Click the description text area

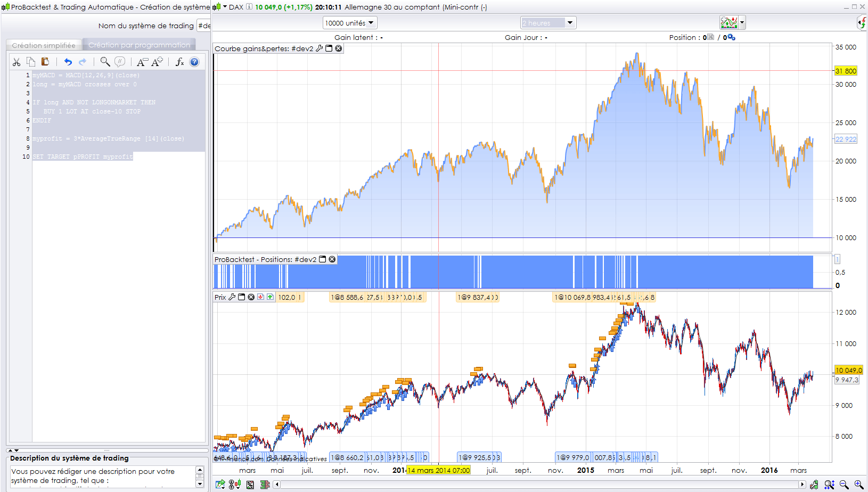(103, 476)
